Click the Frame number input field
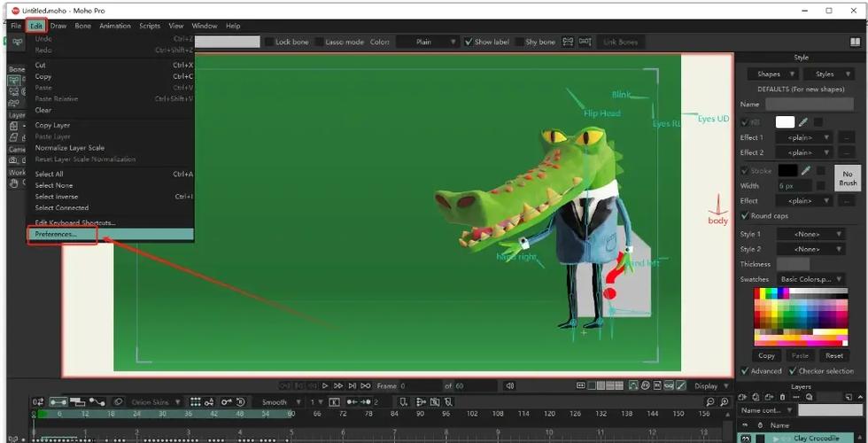 [421, 386]
